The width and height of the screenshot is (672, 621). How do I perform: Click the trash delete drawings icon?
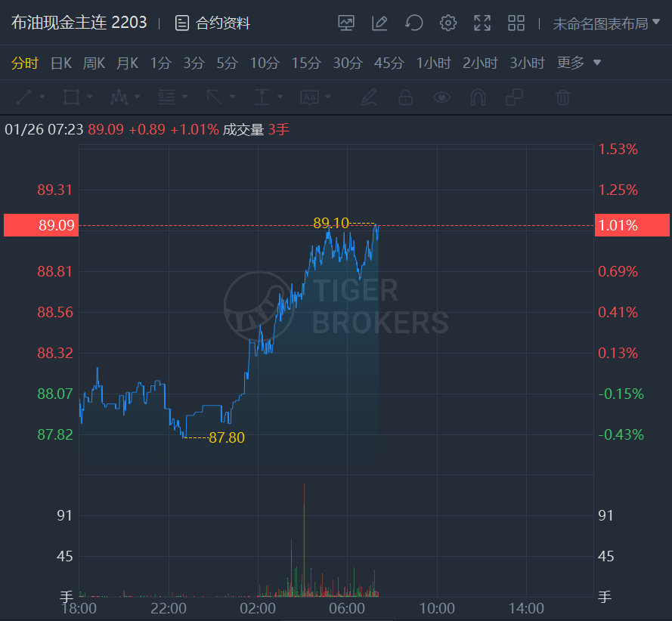(x=562, y=97)
